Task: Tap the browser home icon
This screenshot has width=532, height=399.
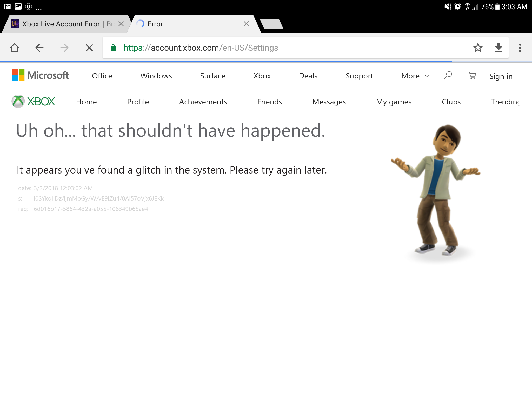Action: pyautogui.click(x=15, y=48)
